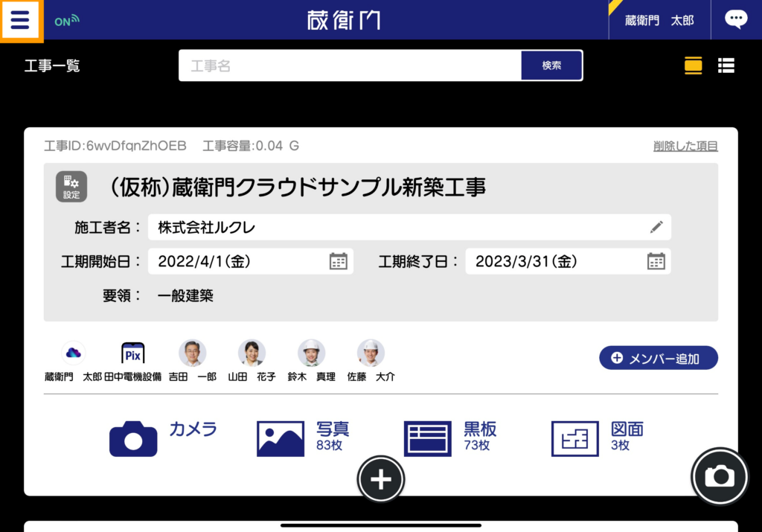
Task: Click the 施工者名 field 株式会社ルクレ
Action: [409, 227]
